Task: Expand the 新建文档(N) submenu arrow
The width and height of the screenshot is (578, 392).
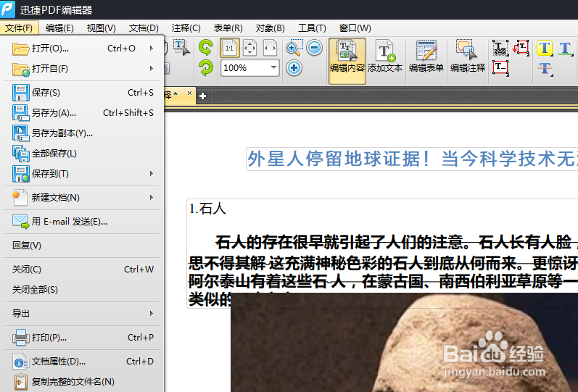Action: click(x=152, y=198)
